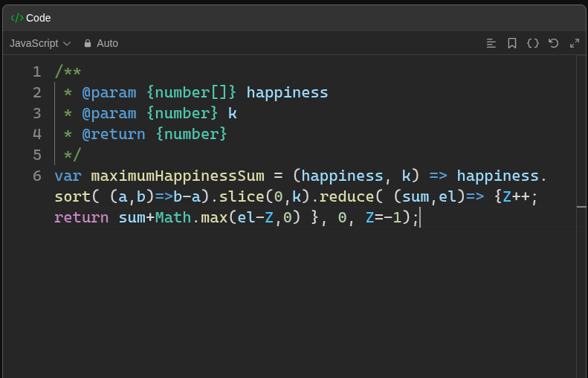The width and height of the screenshot is (588, 378).
Task: Click the 'var' keyword on line 6
Action: 68,176
